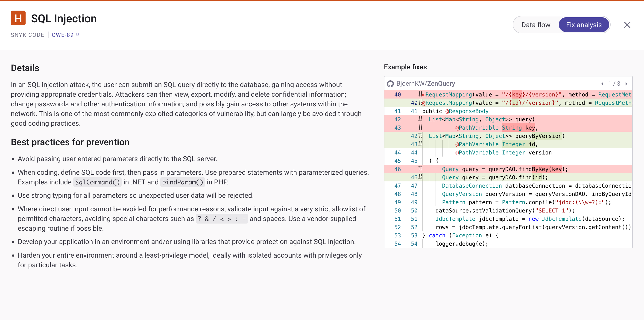Click diff marker on removed line 42 query(
The image size is (644, 320).
tap(420, 119)
